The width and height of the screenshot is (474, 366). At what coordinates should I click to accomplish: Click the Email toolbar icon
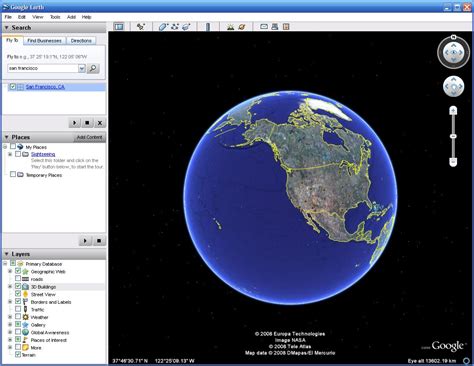tap(264, 27)
